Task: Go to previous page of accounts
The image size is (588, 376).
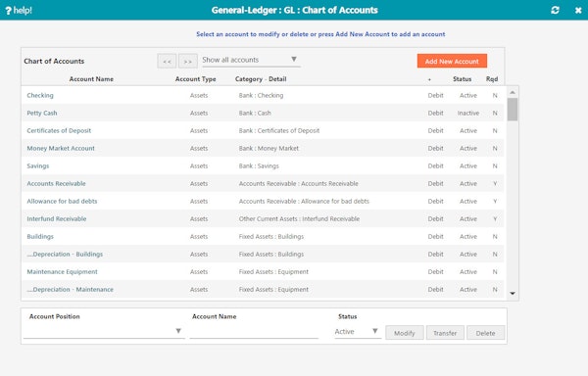Action: [167, 61]
